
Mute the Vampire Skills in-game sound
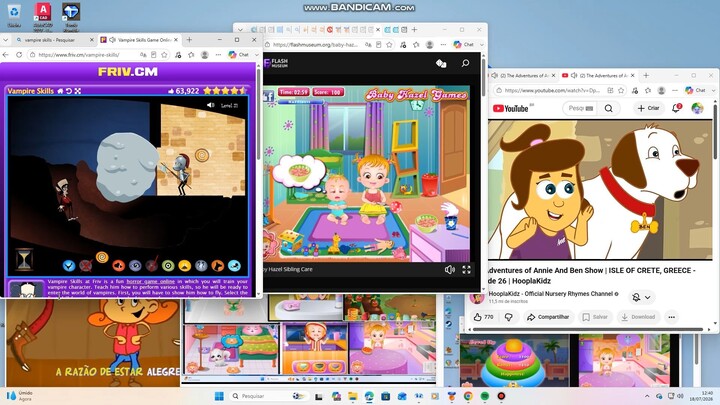coord(211,105)
